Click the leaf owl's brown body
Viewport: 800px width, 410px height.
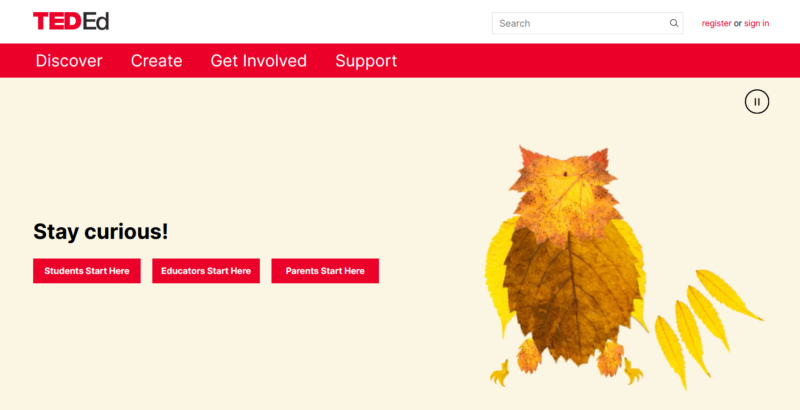pyautogui.click(x=570, y=296)
